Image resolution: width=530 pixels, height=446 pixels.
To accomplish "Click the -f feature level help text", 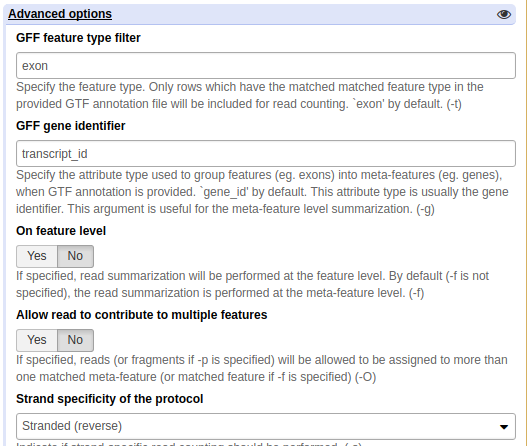I will coord(252,284).
